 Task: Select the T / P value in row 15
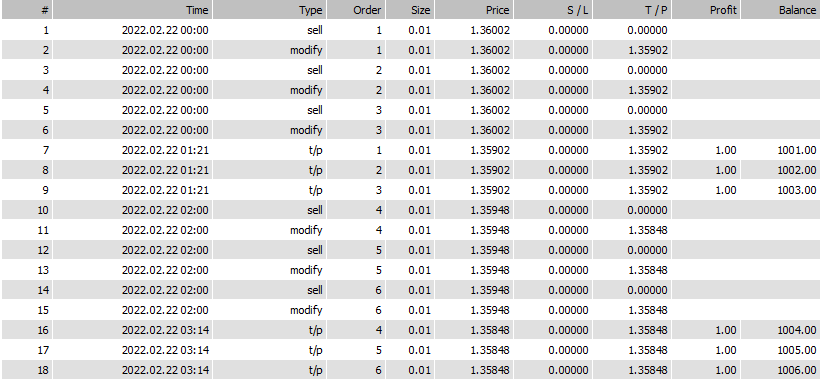[x=648, y=310]
